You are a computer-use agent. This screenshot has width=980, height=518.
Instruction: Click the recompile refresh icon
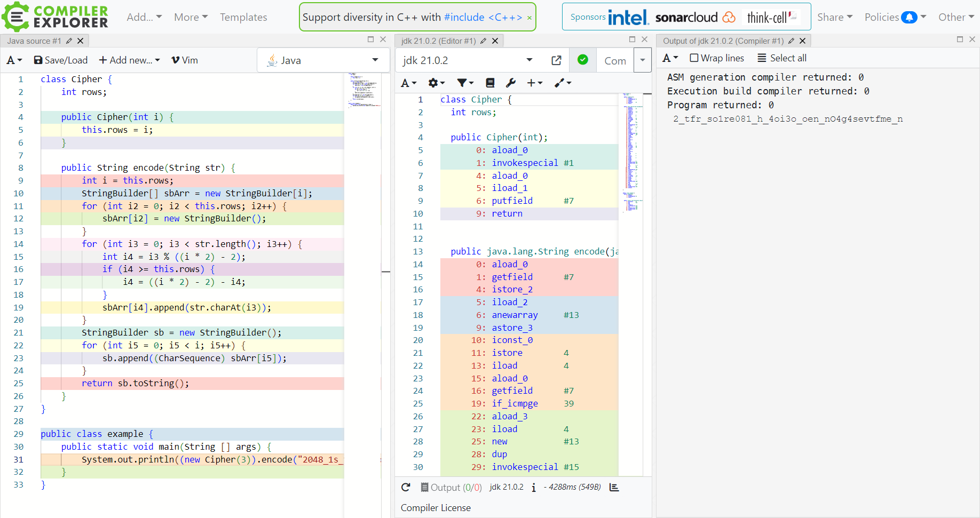(406, 487)
